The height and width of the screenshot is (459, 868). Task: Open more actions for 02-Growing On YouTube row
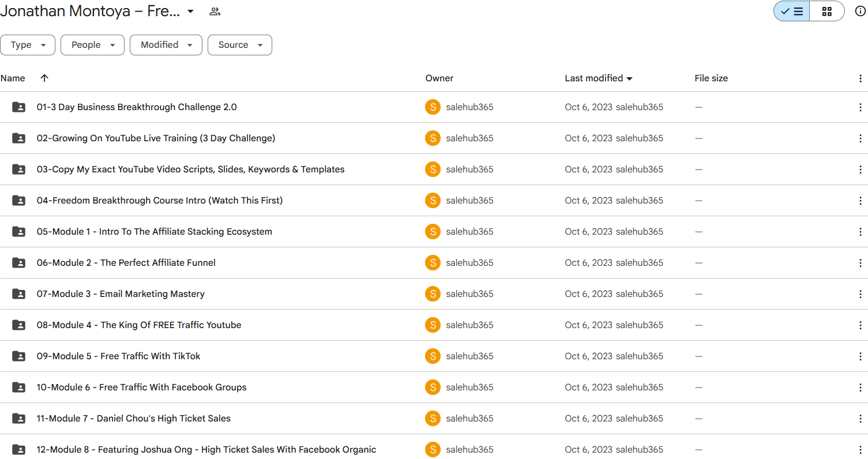click(x=861, y=138)
